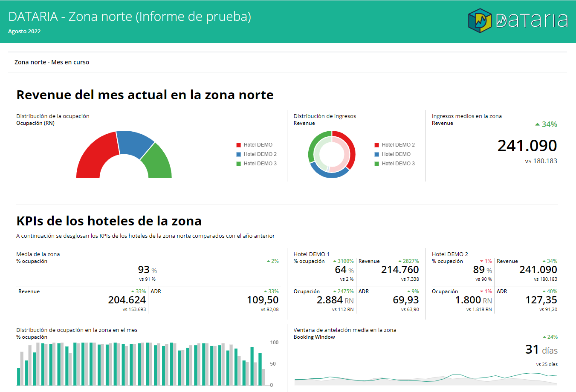Click the red 1% decrease next to Hotel DEMO 2 % ocupación

[486, 261]
